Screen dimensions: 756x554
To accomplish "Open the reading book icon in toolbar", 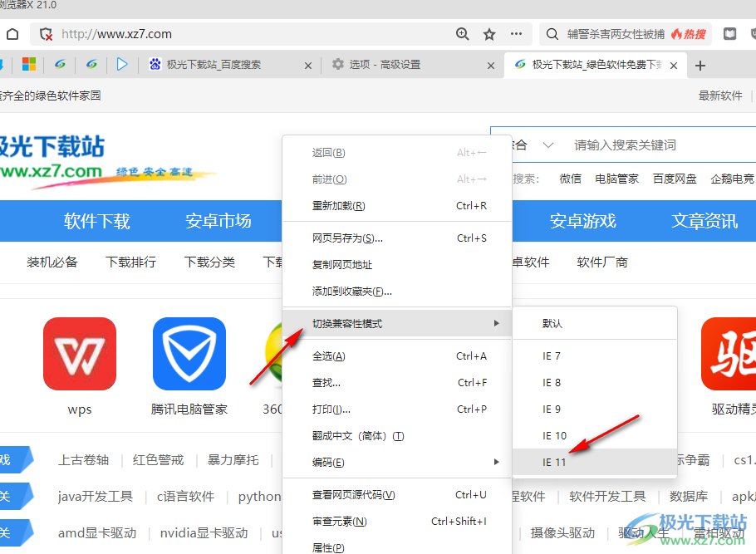I will (x=729, y=34).
